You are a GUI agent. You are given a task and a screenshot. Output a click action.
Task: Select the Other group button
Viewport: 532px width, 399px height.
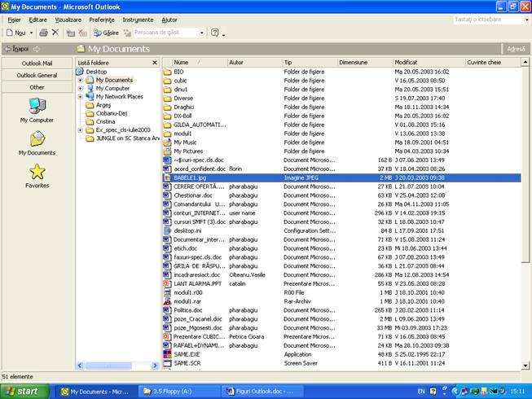[37, 87]
